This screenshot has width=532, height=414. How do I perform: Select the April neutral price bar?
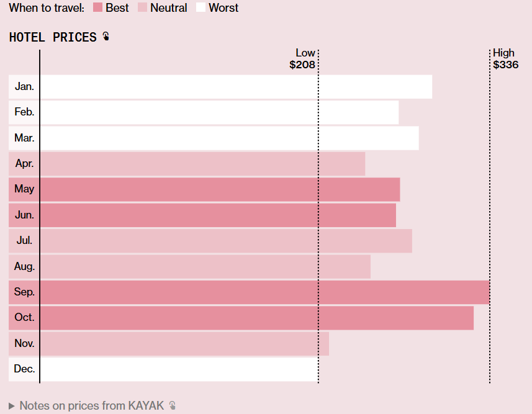(x=202, y=164)
